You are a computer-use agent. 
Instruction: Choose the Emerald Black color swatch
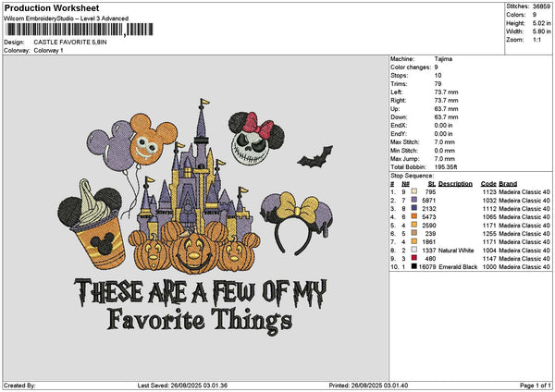point(414,266)
